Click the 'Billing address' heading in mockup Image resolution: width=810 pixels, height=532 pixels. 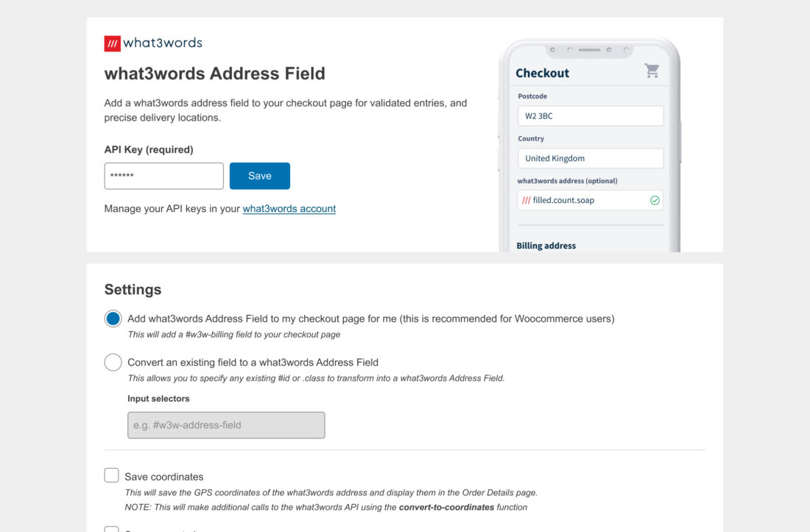click(546, 246)
